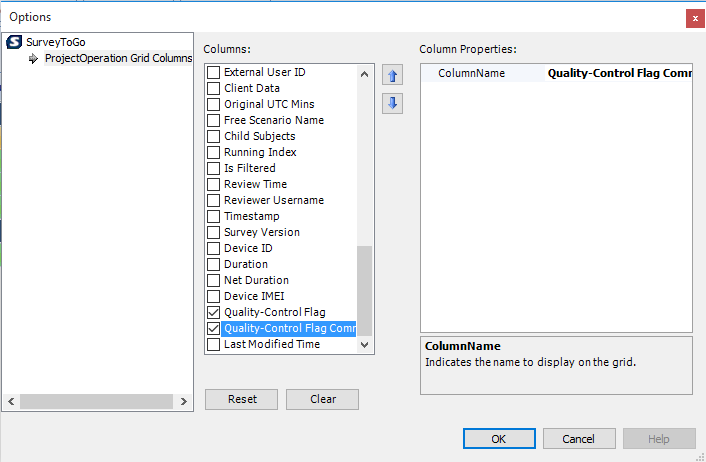
Task: Click the arrow icon beside ProjectOperation Grid Columns
Action: coord(33,59)
